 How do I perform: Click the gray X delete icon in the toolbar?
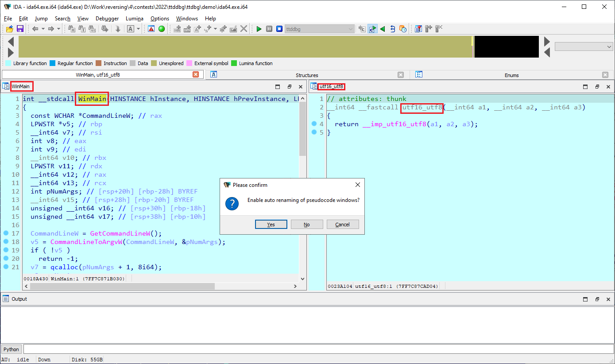coord(244,29)
